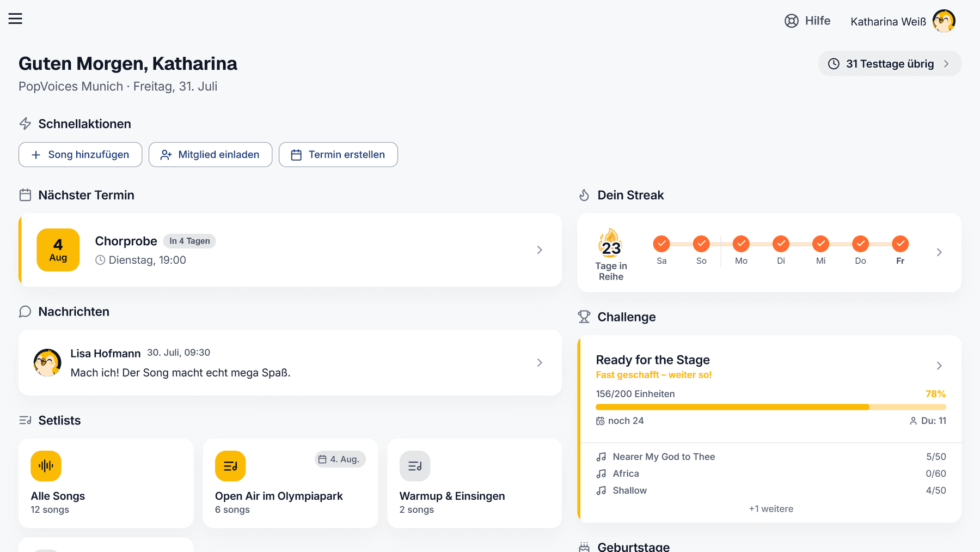
Task: Click the Africa song row title
Action: 626,474
